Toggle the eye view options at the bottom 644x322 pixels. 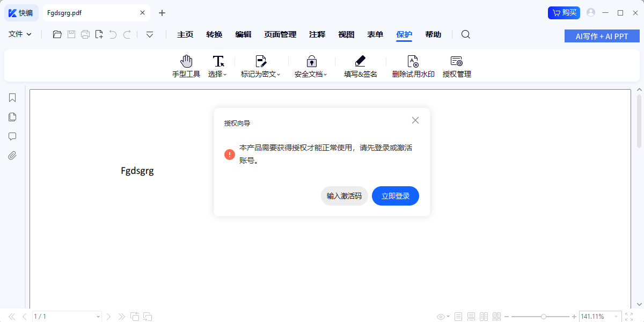click(440, 316)
